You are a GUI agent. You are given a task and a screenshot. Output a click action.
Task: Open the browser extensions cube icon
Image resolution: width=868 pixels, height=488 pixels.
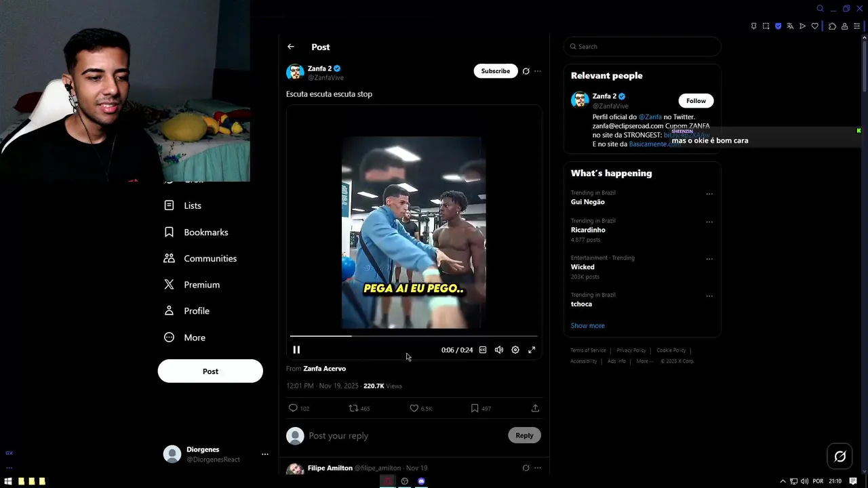[833, 26]
